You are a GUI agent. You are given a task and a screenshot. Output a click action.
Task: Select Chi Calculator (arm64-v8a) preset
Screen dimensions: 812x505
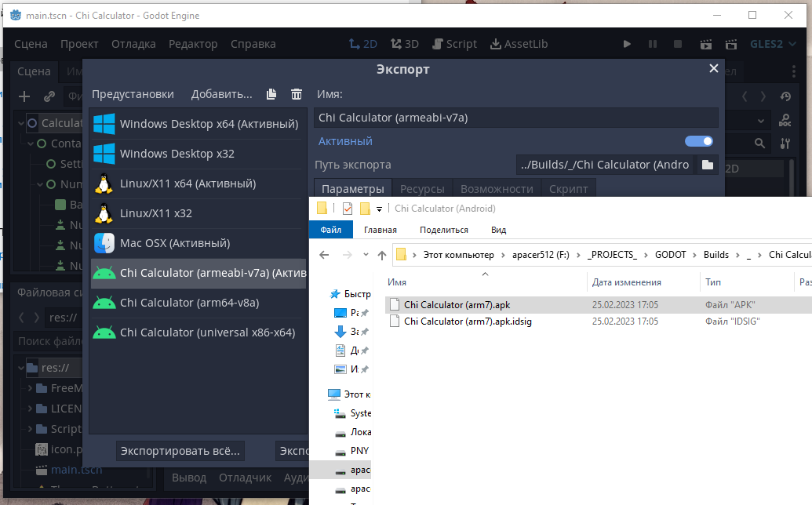click(197, 303)
